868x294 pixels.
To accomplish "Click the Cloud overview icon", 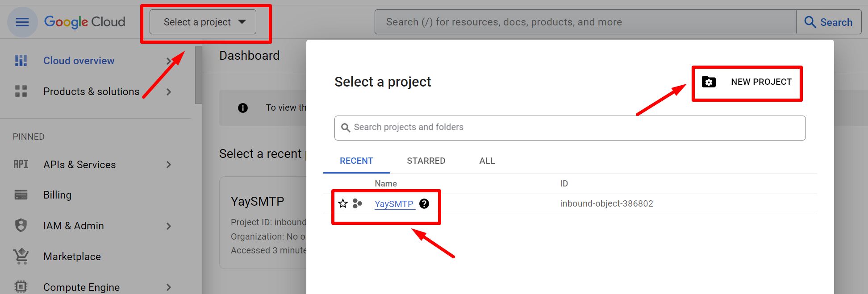I will click(x=21, y=61).
